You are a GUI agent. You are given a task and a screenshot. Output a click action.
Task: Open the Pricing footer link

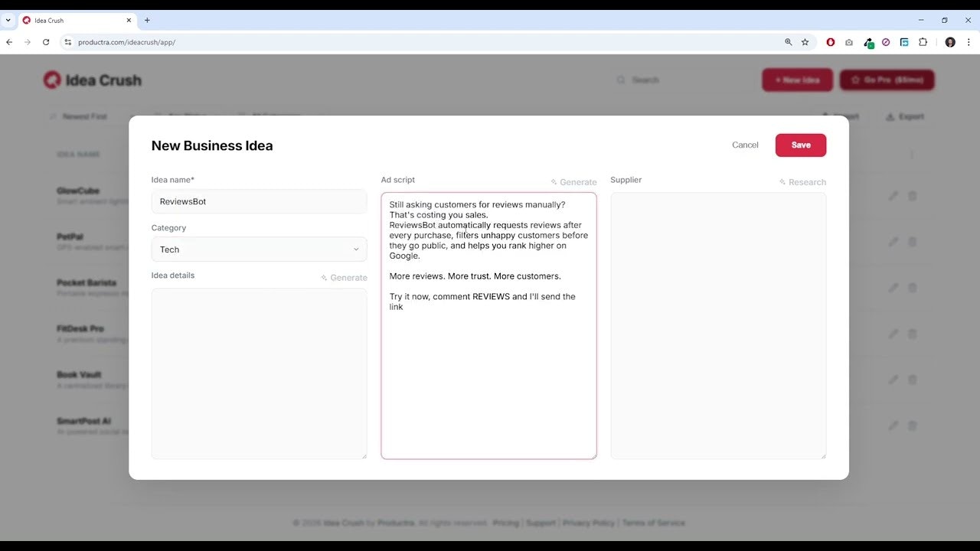[x=505, y=523]
